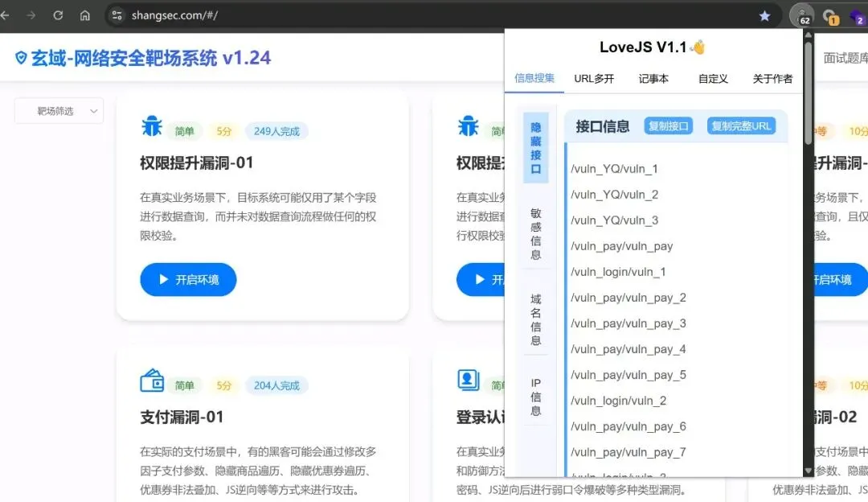Click bug icon on second 权限提升 card
868x502 pixels.
tap(469, 125)
